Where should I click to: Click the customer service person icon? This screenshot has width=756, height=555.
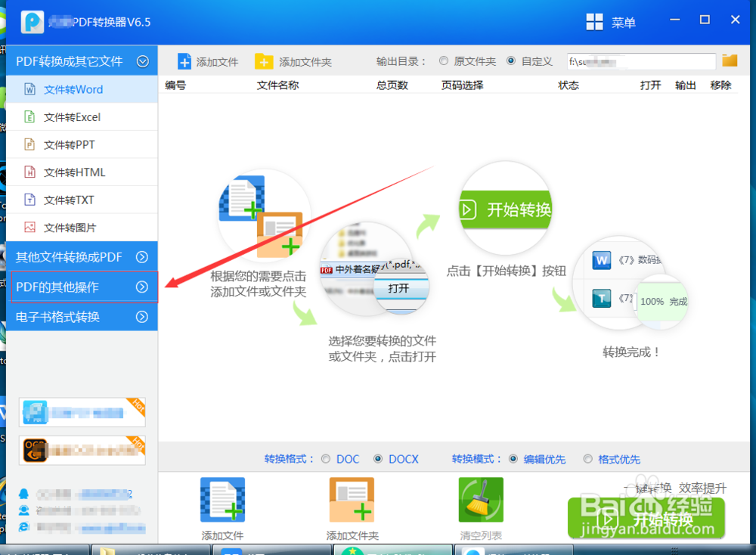pos(23,510)
